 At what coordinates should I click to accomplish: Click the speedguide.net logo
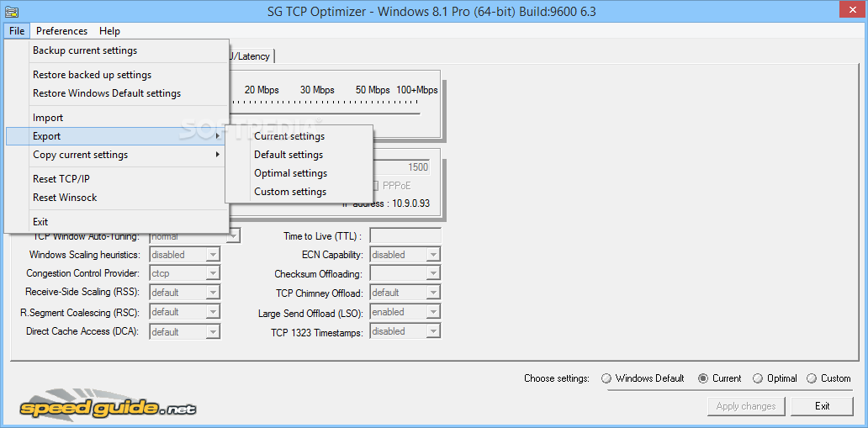click(x=108, y=406)
